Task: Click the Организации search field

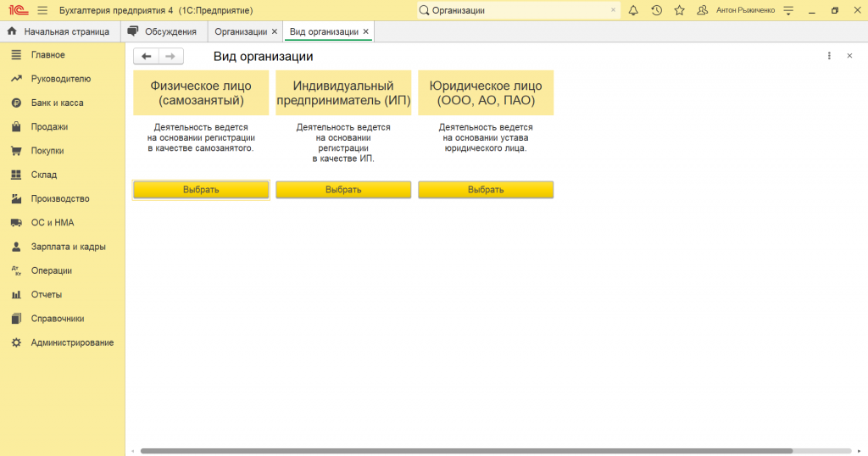Action: [517, 10]
